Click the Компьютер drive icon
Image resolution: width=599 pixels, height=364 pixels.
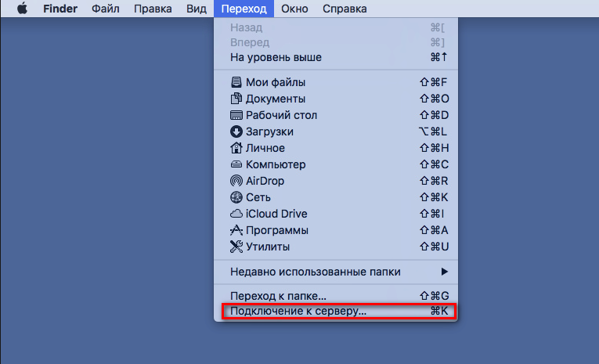236,164
